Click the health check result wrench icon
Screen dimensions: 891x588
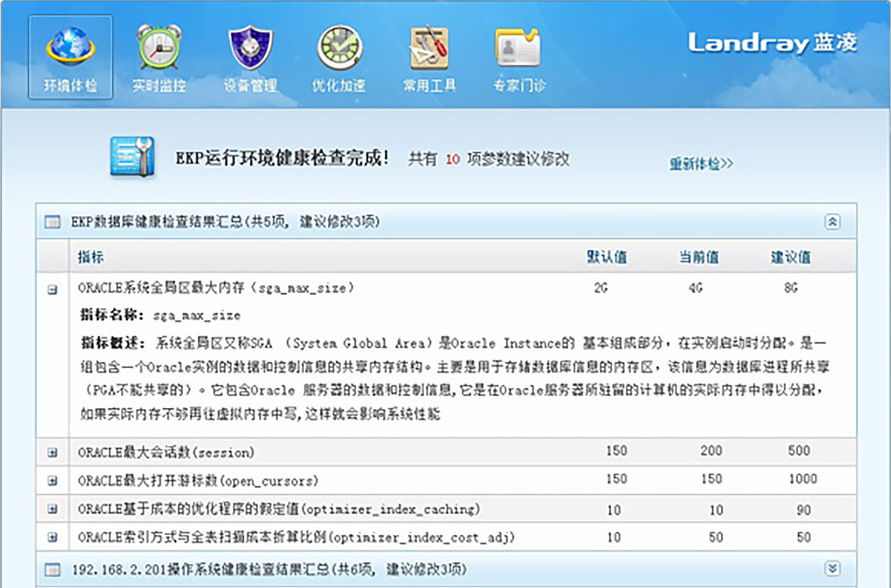tap(132, 157)
